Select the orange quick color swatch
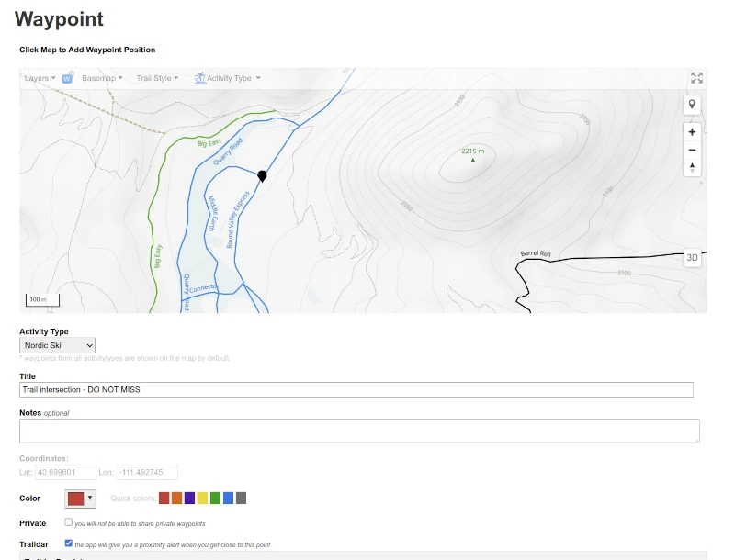Screen dimensions: 735x560 coord(176,498)
